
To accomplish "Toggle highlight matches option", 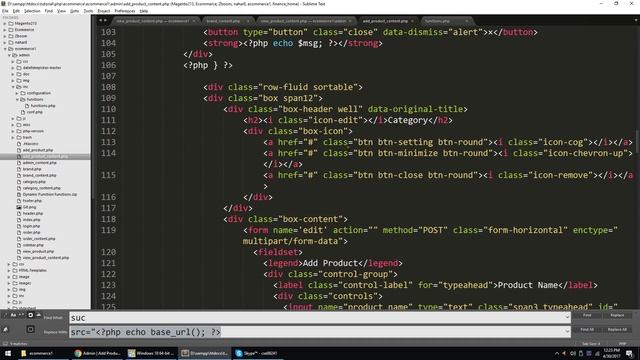I will tap(30, 329).
